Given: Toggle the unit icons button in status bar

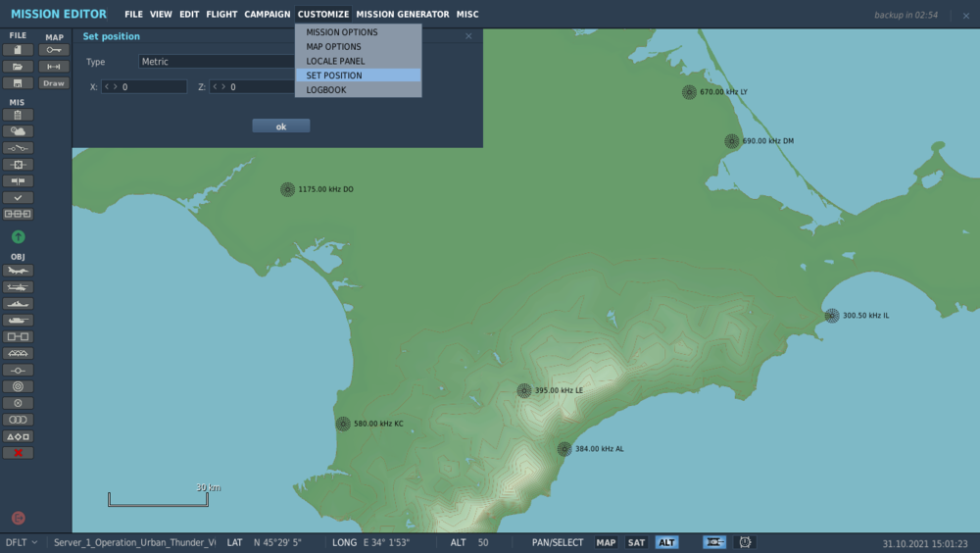Looking at the screenshot, I should (x=713, y=542).
